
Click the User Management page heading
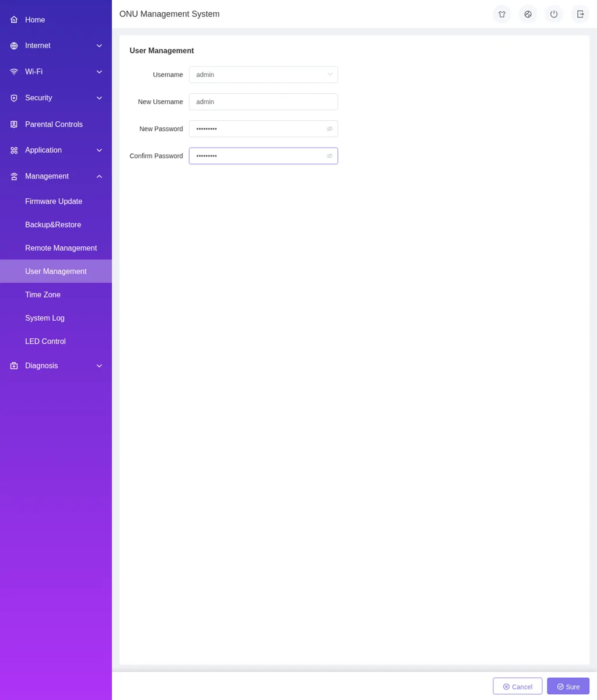pyautogui.click(x=161, y=51)
